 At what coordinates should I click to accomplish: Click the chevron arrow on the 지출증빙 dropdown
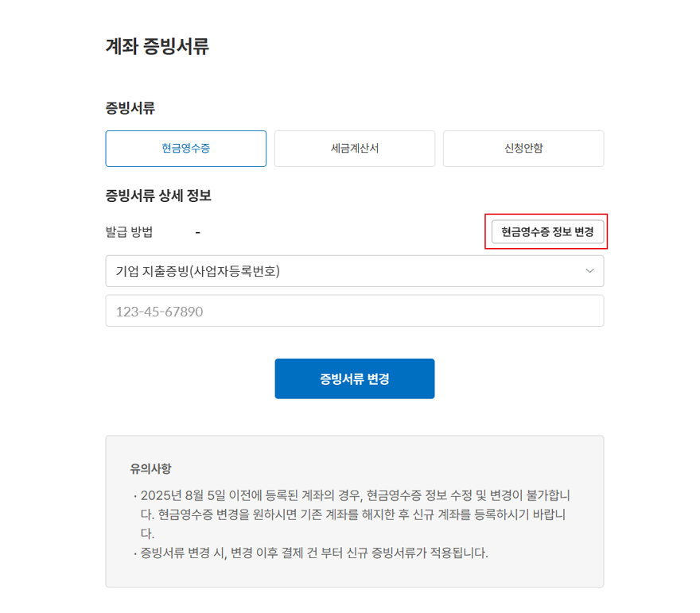coord(589,271)
